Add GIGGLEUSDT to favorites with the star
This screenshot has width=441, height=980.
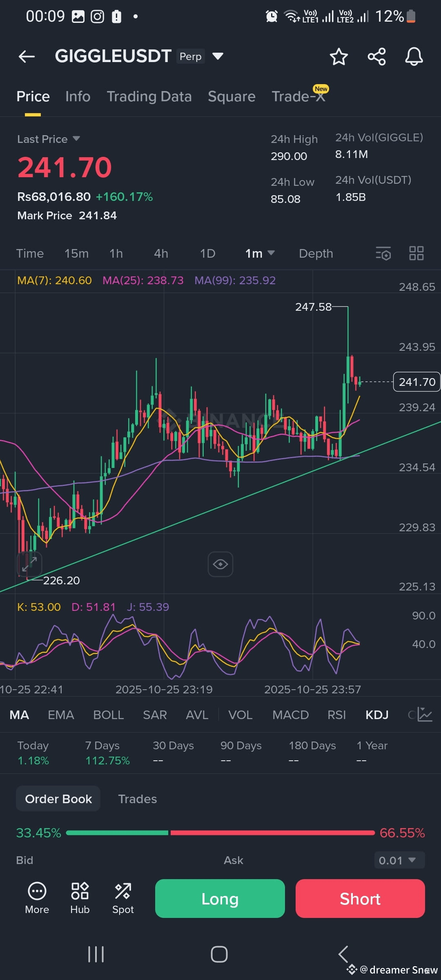click(339, 56)
